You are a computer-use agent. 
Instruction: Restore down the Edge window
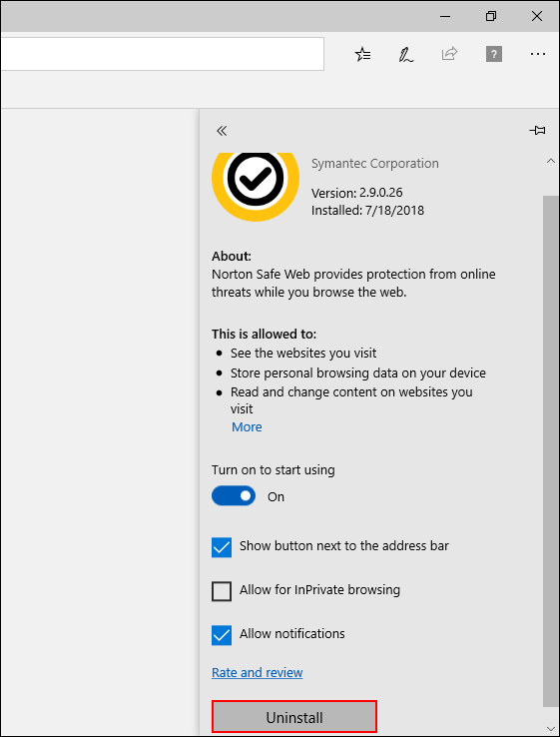coord(491,16)
